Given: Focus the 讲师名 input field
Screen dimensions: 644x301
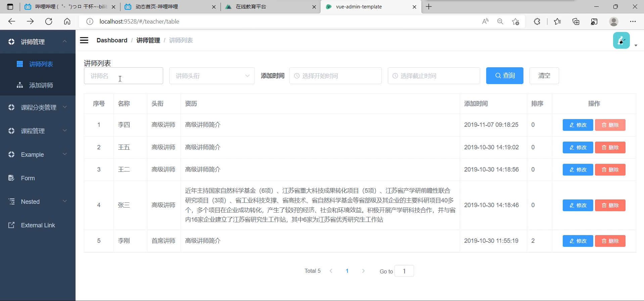Looking at the screenshot, I should (x=124, y=76).
